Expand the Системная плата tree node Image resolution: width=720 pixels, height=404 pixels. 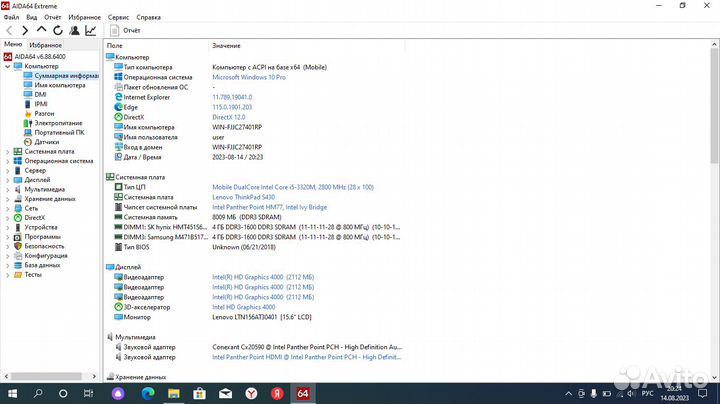pyautogui.click(x=7, y=152)
